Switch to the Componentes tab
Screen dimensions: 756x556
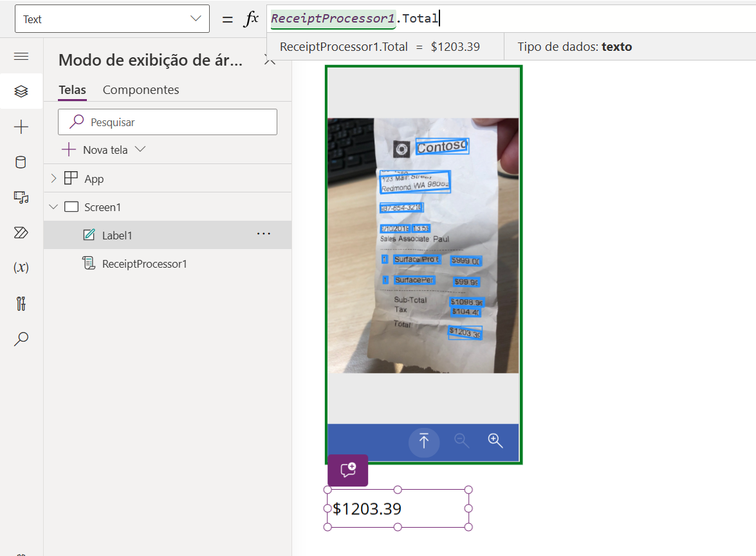point(141,89)
